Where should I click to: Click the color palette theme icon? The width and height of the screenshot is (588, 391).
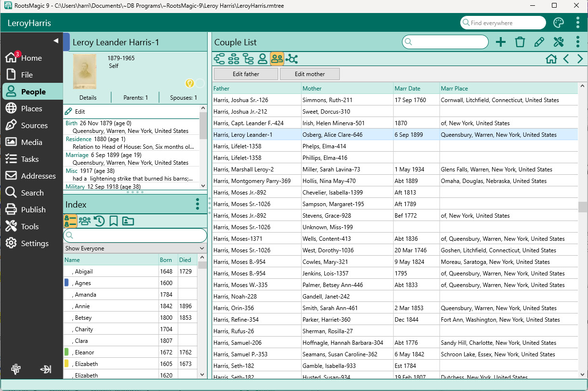pos(558,23)
